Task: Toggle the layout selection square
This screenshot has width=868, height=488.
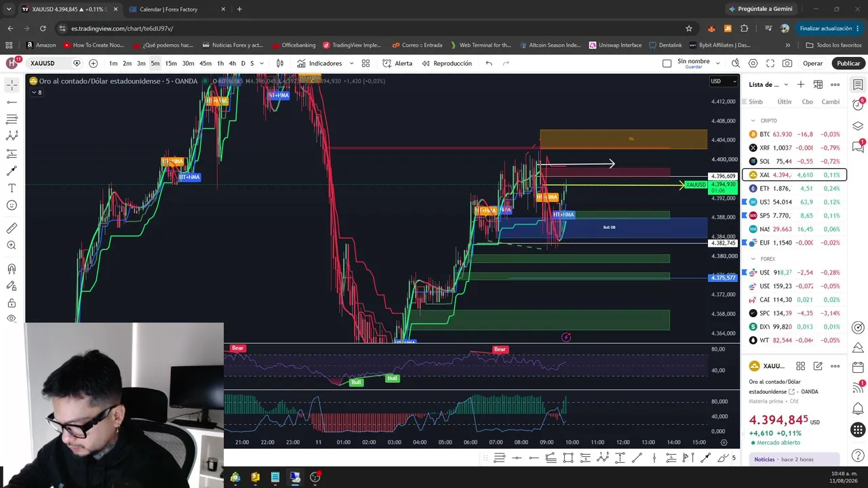Action: coord(667,63)
